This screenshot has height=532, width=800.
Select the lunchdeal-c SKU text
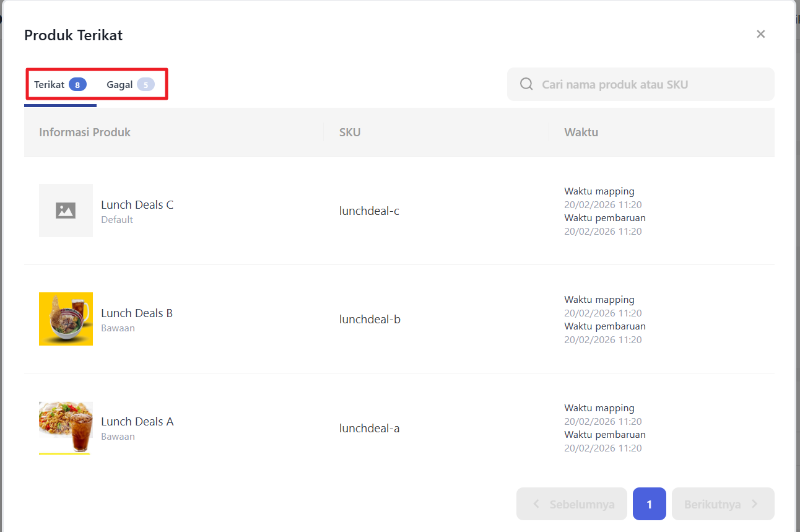tap(369, 211)
